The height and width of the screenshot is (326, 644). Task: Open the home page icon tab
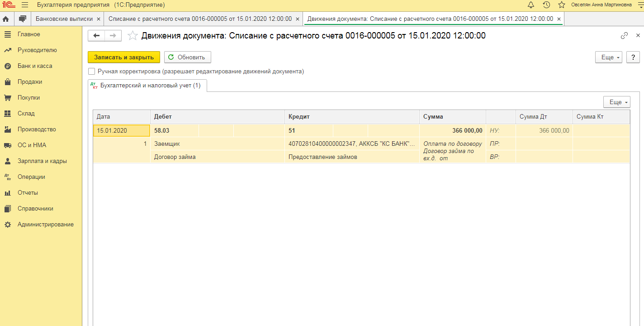click(6, 19)
